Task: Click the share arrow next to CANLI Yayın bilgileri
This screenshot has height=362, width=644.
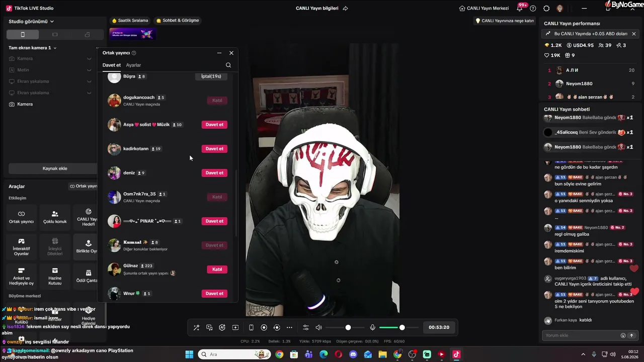Action: tap(345, 8)
